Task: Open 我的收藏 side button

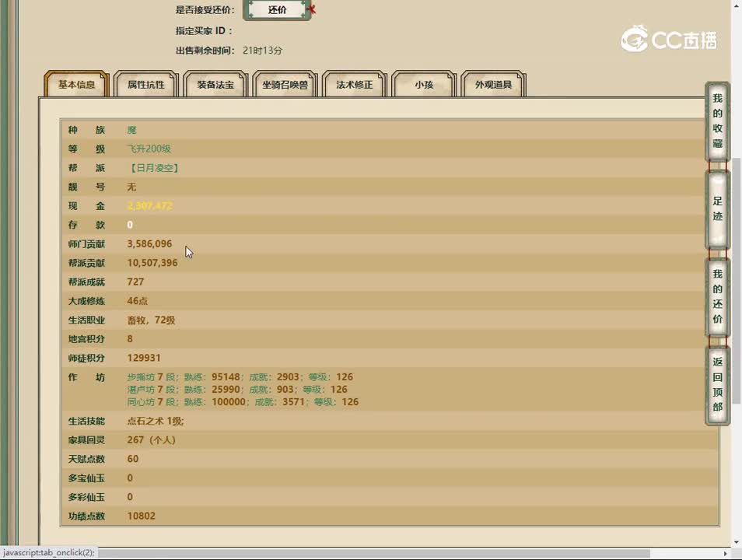Action: click(x=717, y=121)
